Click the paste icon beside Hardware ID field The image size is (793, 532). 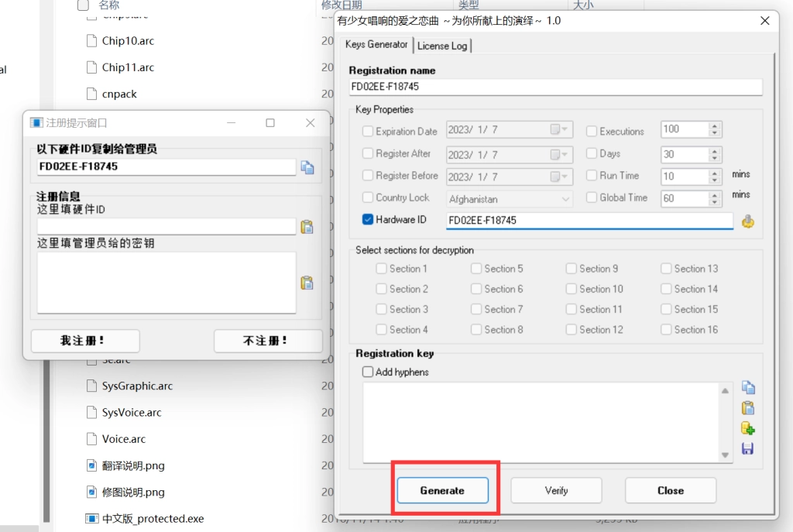pos(748,221)
